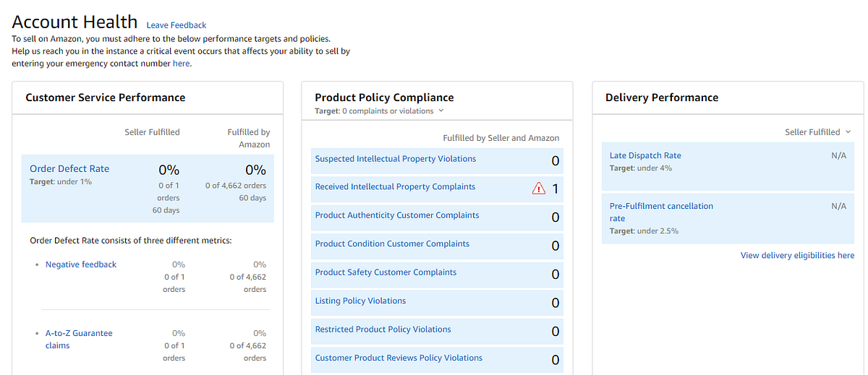Click the count 0 for Product Safety Customer Complaints

[556, 275]
